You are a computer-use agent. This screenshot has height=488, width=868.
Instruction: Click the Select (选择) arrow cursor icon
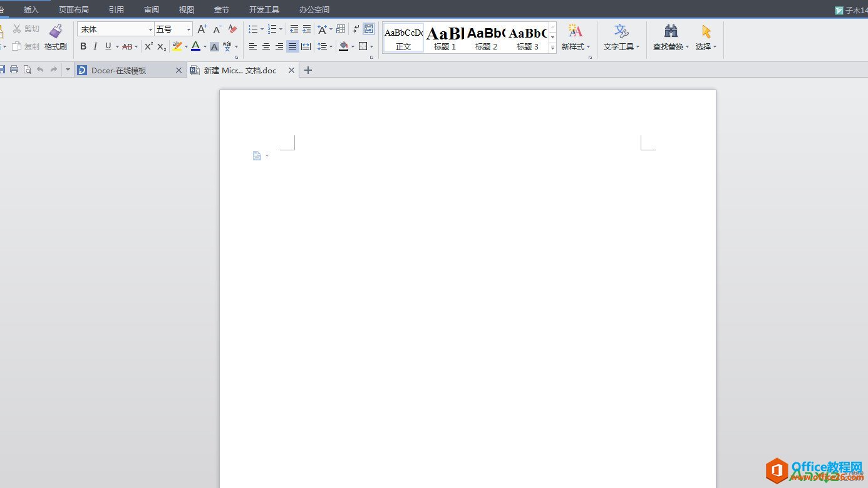pyautogui.click(x=706, y=31)
